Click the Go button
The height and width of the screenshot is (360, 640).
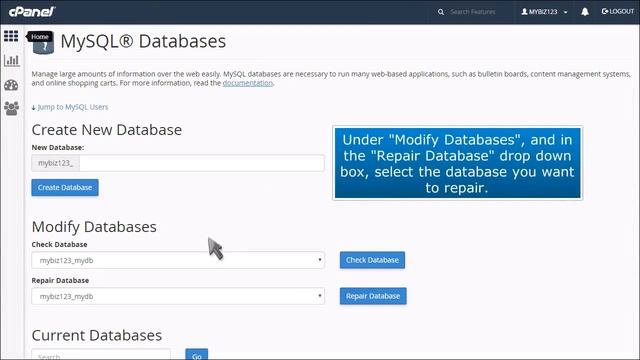(x=197, y=354)
